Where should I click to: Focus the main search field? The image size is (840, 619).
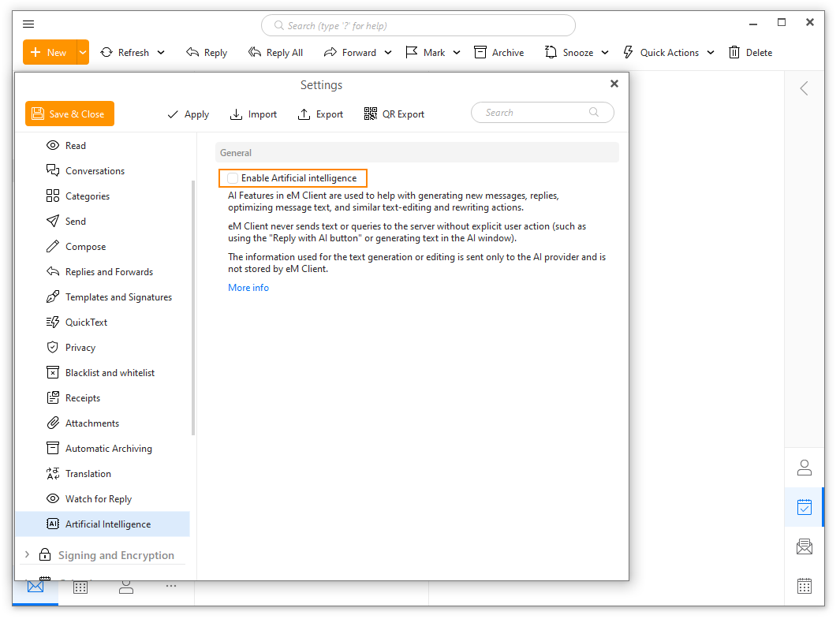[418, 26]
